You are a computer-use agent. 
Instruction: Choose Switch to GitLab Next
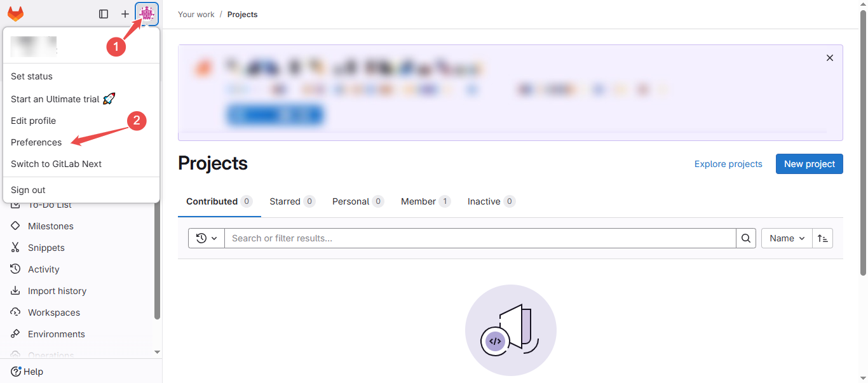56,163
